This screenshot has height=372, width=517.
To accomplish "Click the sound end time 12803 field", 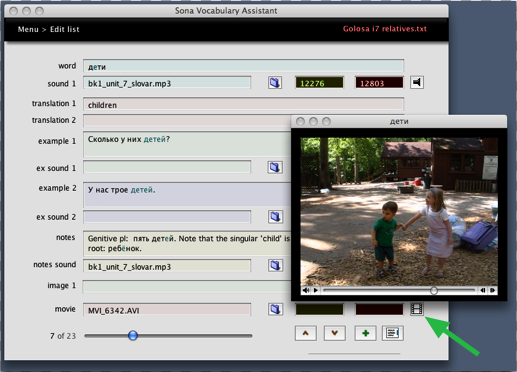I will coord(379,83).
